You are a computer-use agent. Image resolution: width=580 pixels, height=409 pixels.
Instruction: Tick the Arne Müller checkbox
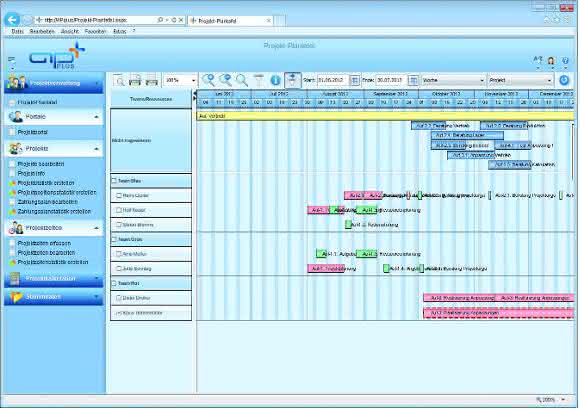(x=119, y=254)
